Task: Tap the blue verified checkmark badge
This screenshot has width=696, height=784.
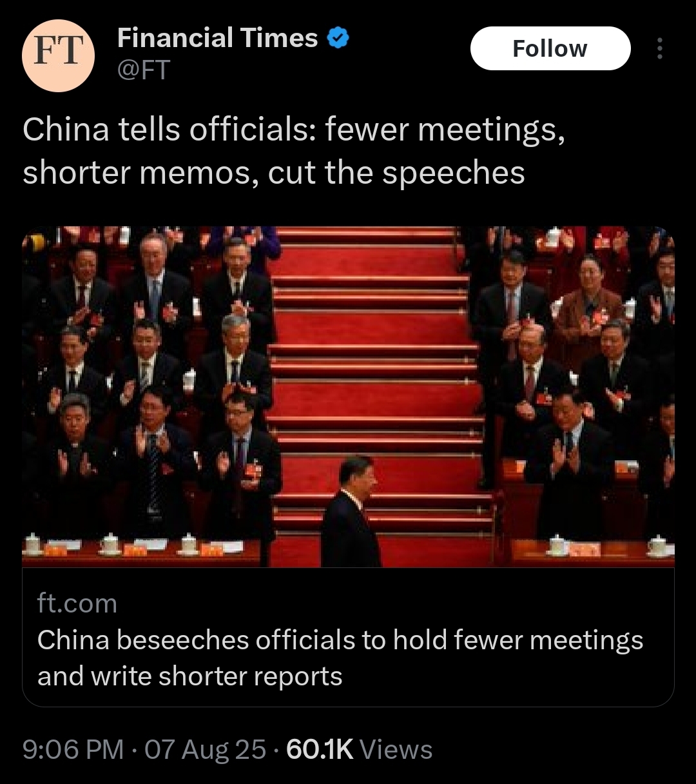Action: click(x=338, y=39)
